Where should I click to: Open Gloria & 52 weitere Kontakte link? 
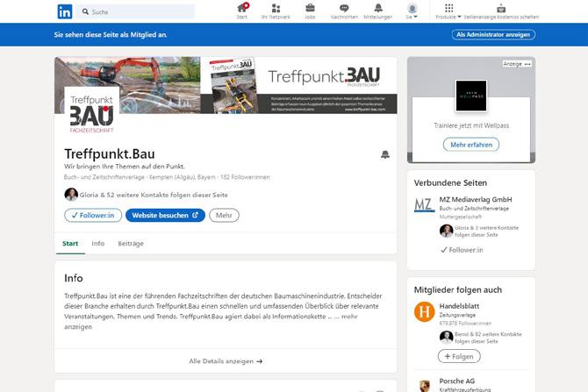(154, 195)
